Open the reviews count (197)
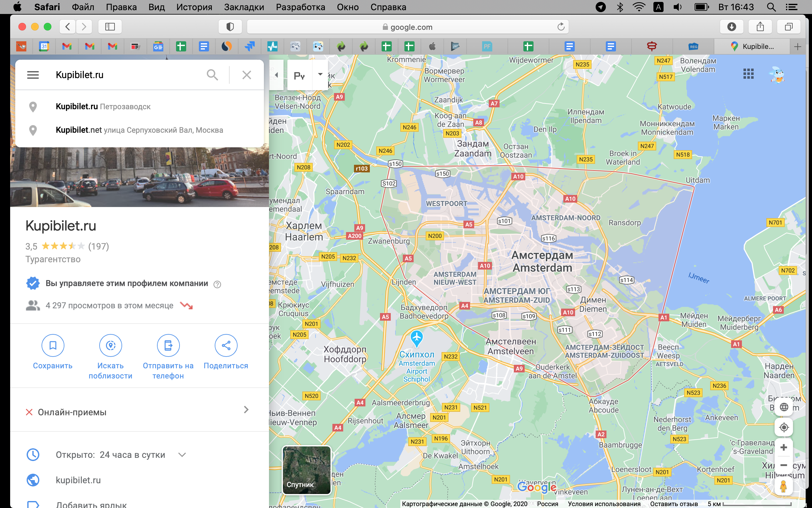 pos(98,246)
